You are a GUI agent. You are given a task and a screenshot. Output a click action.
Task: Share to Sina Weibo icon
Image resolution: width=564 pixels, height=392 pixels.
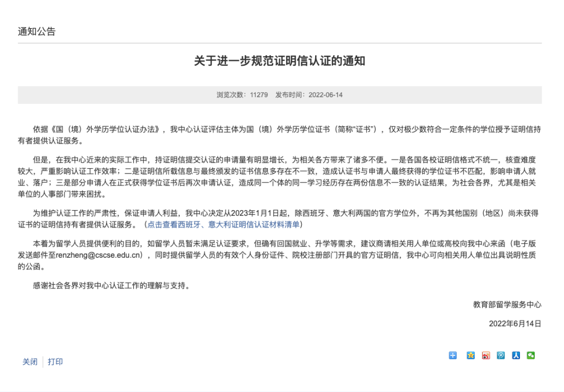485,355
